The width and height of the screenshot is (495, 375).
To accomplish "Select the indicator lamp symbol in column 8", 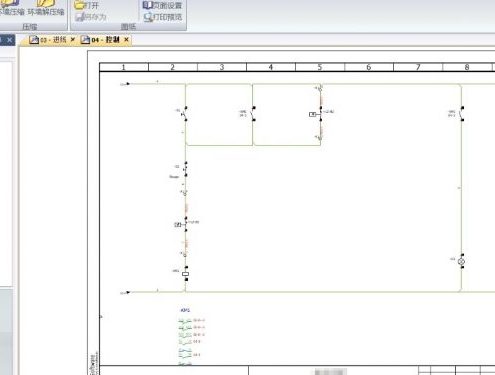I will pyautogui.click(x=462, y=261).
